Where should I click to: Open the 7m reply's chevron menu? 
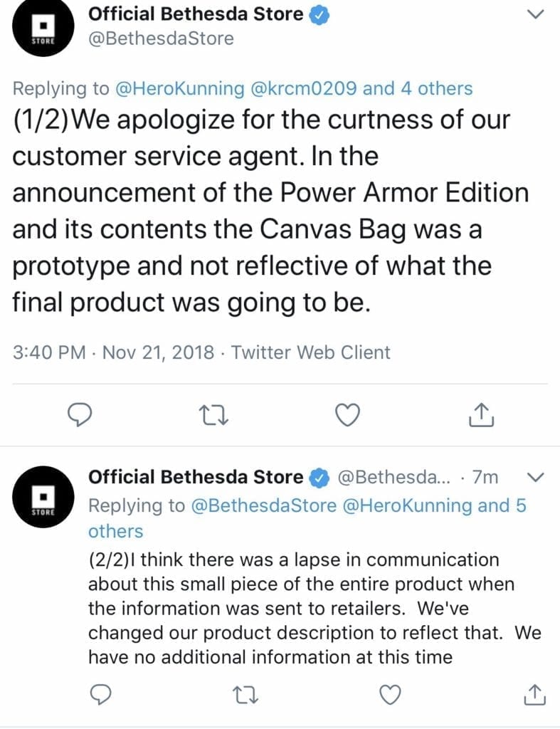(x=536, y=478)
